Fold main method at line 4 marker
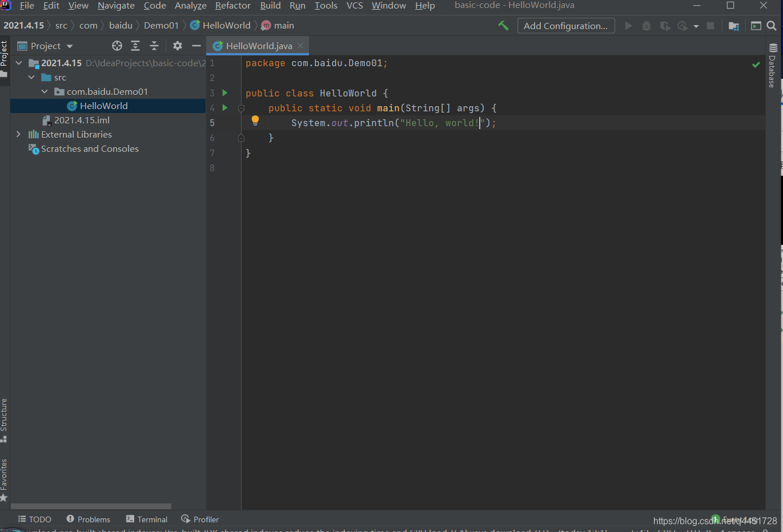This screenshot has height=532, width=783. pyautogui.click(x=241, y=108)
